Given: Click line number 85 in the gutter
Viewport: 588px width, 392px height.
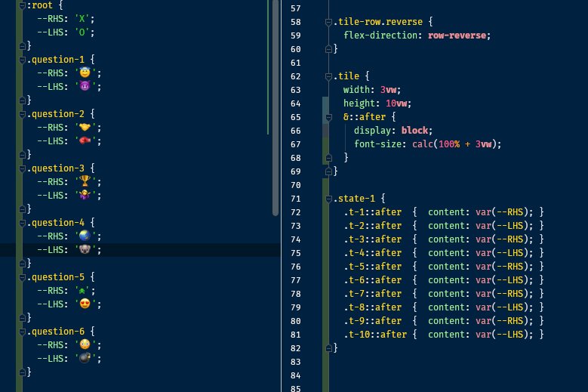Looking at the screenshot, I should 295,388.
